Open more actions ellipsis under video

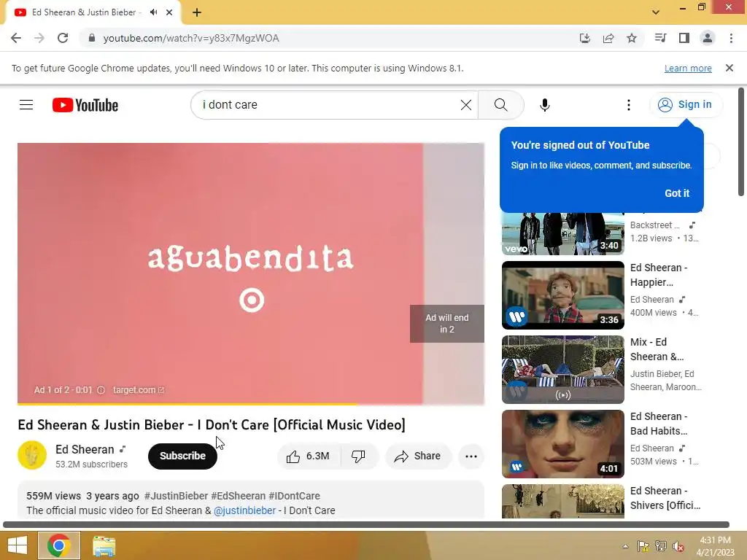tap(471, 456)
